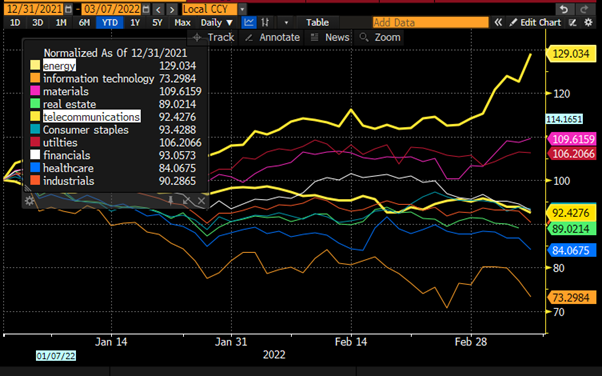Go to previous date range arrow
This screenshot has height=376, width=602.
(x=158, y=9)
